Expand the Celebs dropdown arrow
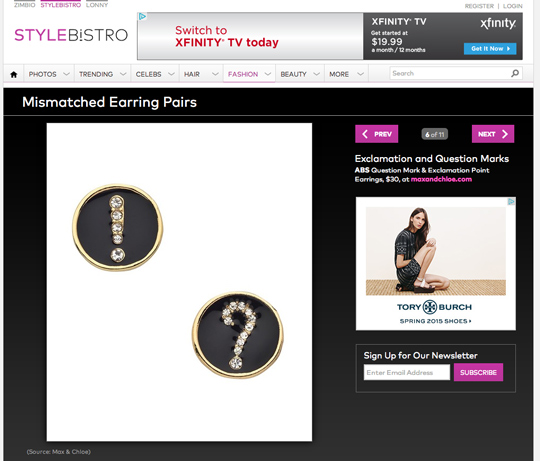The height and width of the screenshot is (461, 540). pos(171,74)
